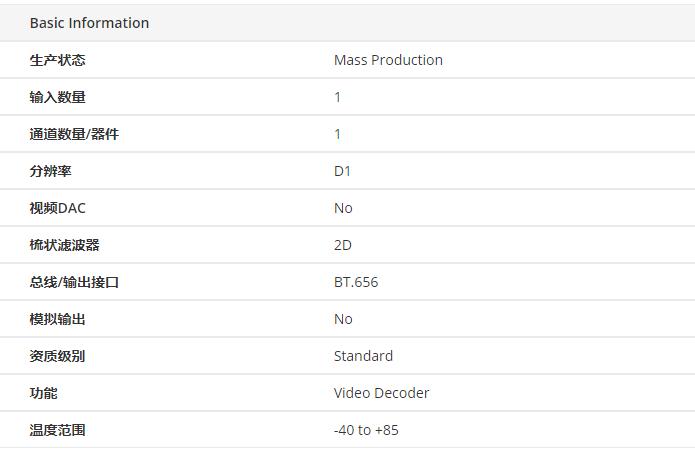Viewport: 695px width, 449px height.
Task: Click the 通道数量/器件 label
Action: (74, 134)
